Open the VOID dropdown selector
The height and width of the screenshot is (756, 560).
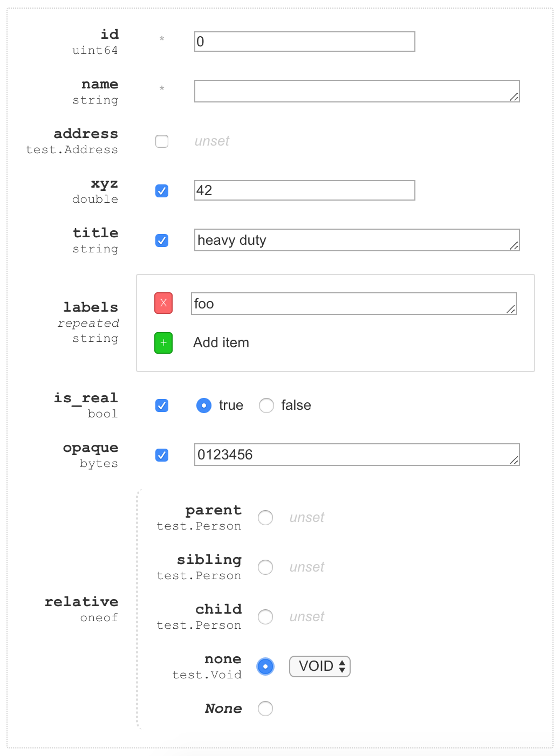coord(319,666)
